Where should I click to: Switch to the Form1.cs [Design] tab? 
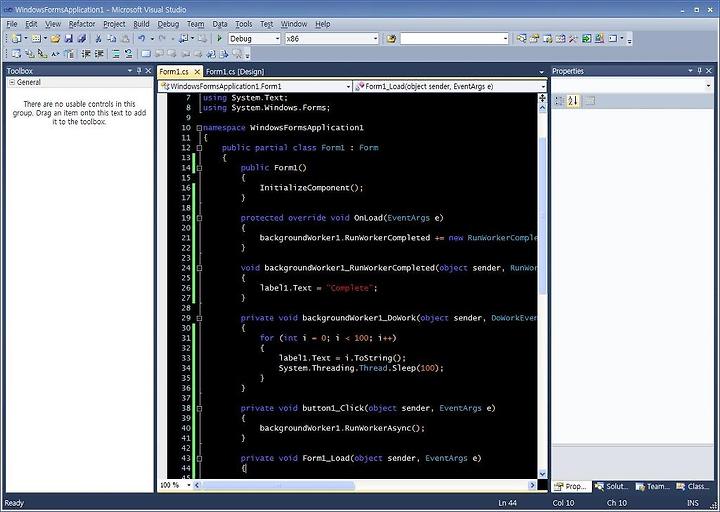click(235, 72)
